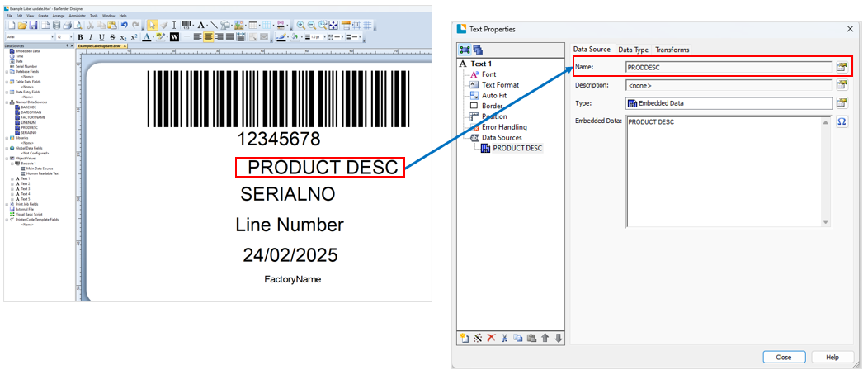The image size is (868, 375).
Task: Click the font color button with red underline
Action: (x=145, y=37)
